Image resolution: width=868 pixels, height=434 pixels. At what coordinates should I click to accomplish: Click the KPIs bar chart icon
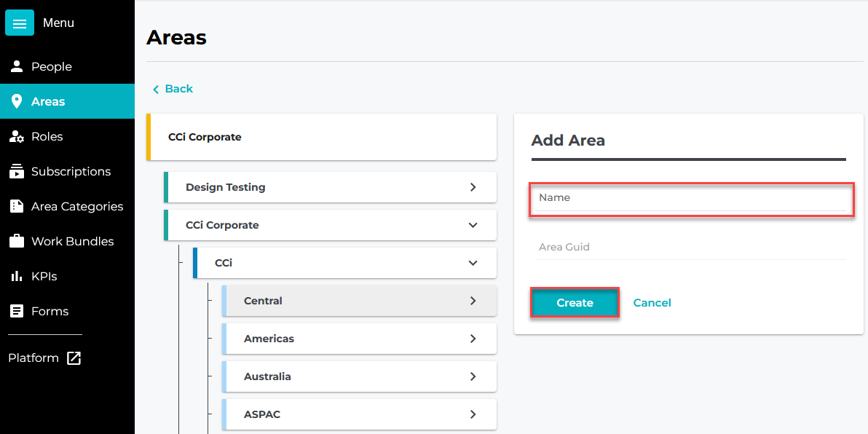17,277
